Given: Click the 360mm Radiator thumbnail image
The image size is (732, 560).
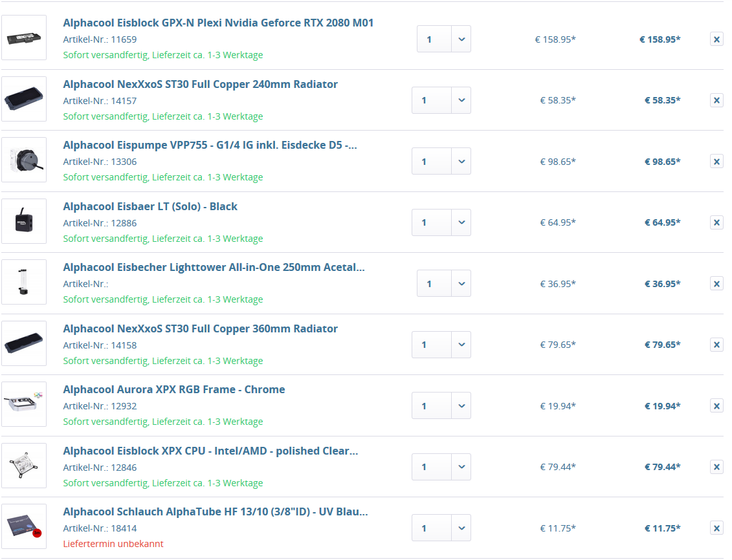Looking at the screenshot, I should (24, 343).
